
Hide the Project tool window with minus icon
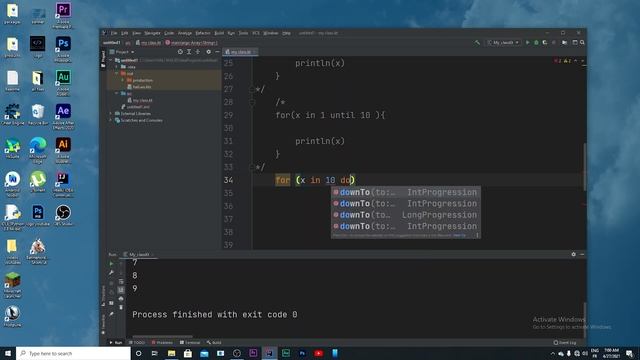pyautogui.click(x=217, y=52)
